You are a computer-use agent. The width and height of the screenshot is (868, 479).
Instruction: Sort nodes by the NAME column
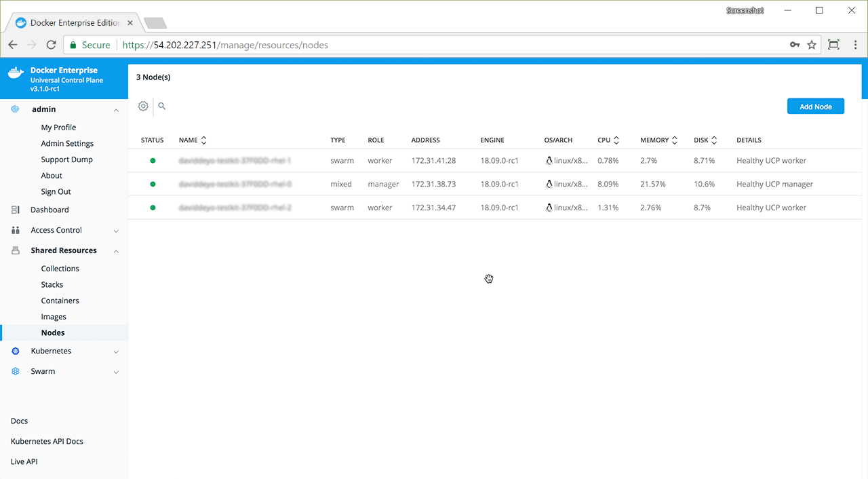(x=193, y=140)
